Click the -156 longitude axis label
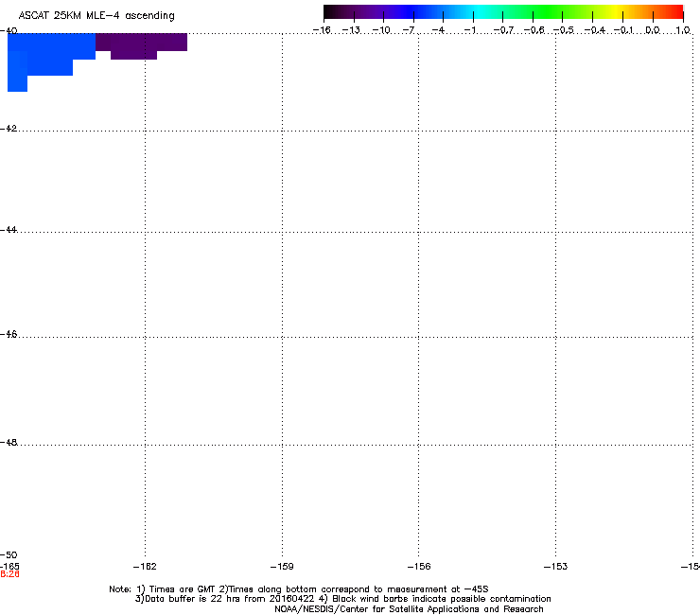 pyautogui.click(x=419, y=567)
